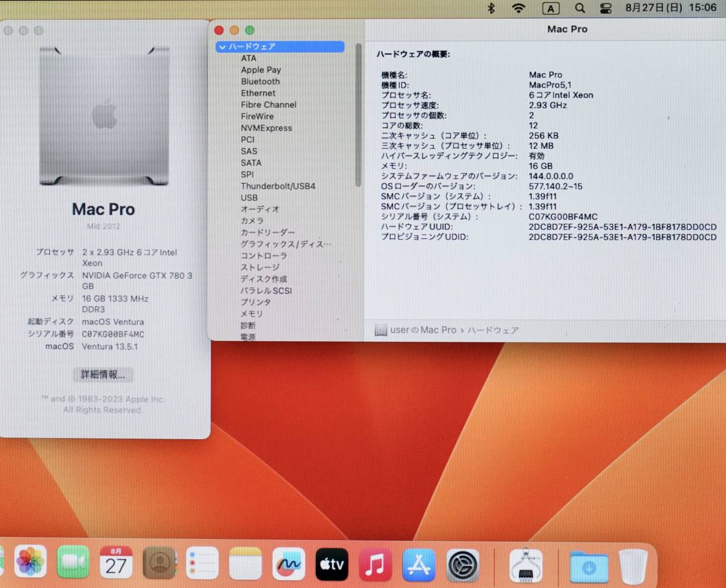The image size is (726, 588).
Task: Click the 'Ventura 13.5.1' macOS version text
Action: (x=110, y=347)
